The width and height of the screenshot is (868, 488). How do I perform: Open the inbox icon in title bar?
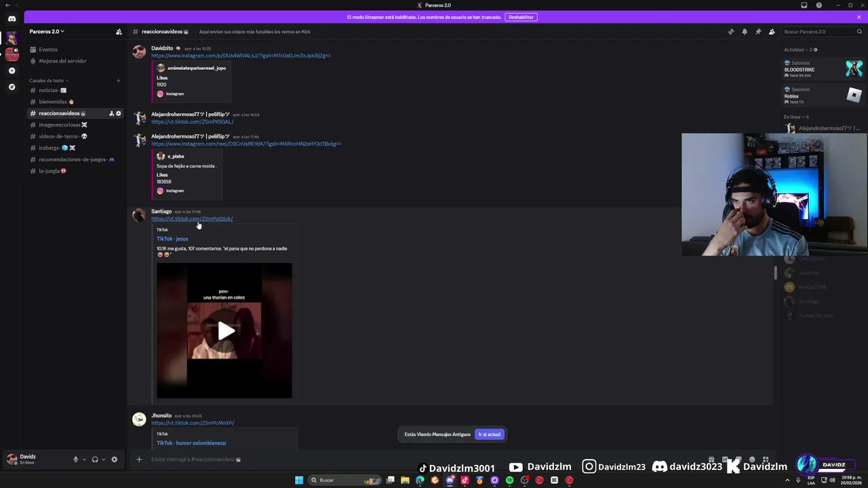click(x=804, y=5)
